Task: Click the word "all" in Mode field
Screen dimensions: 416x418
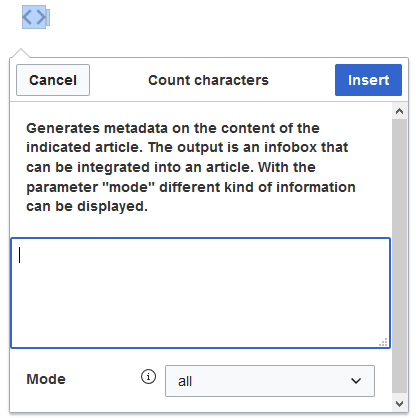Action: pos(185,381)
